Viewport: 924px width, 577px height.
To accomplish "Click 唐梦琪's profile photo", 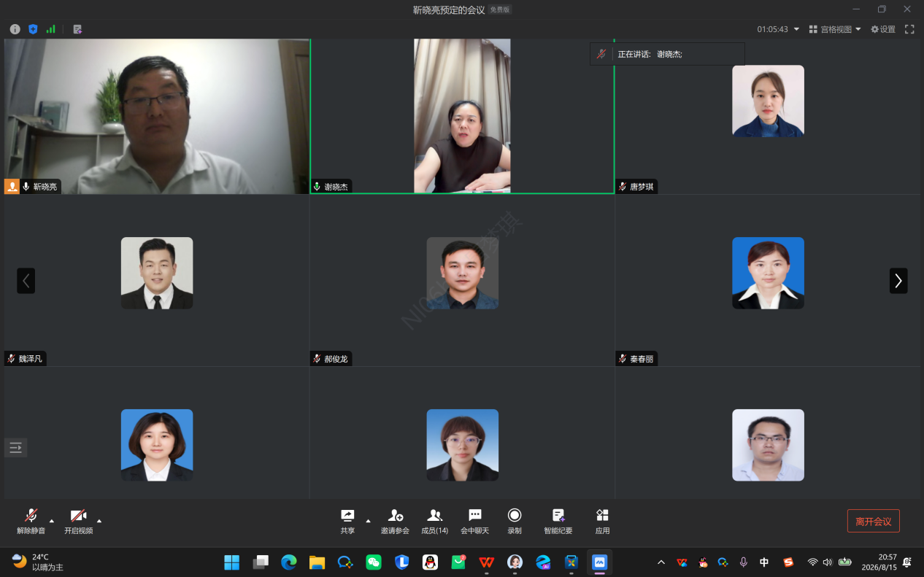I will coord(768,101).
